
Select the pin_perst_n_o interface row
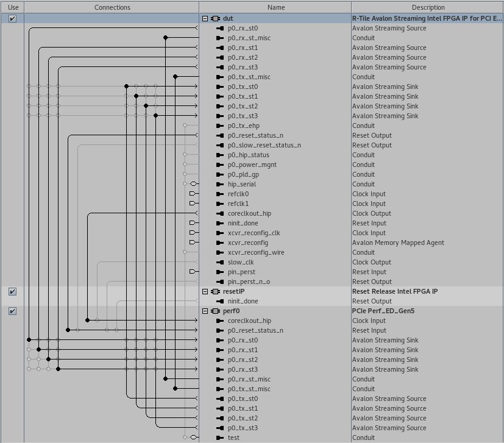point(249,282)
